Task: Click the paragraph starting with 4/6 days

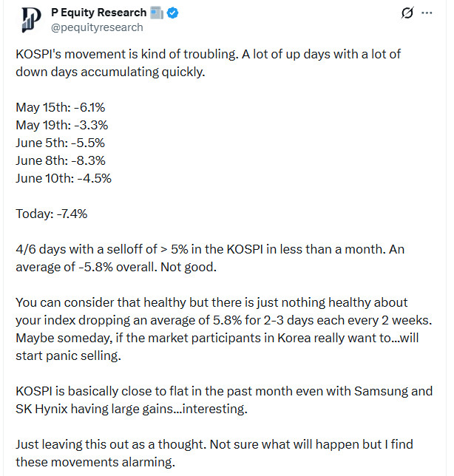Action: (x=210, y=258)
